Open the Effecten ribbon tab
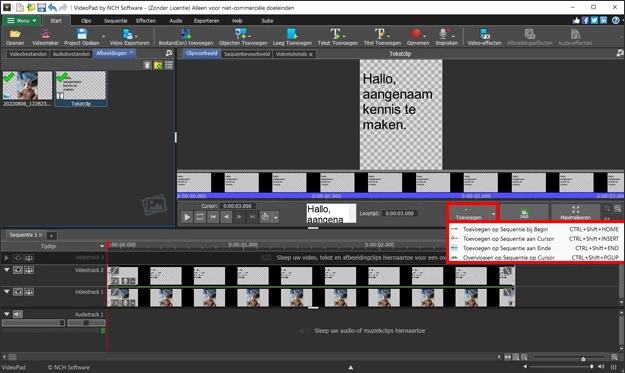The width and height of the screenshot is (625, 373). click(x=146, y=21)
